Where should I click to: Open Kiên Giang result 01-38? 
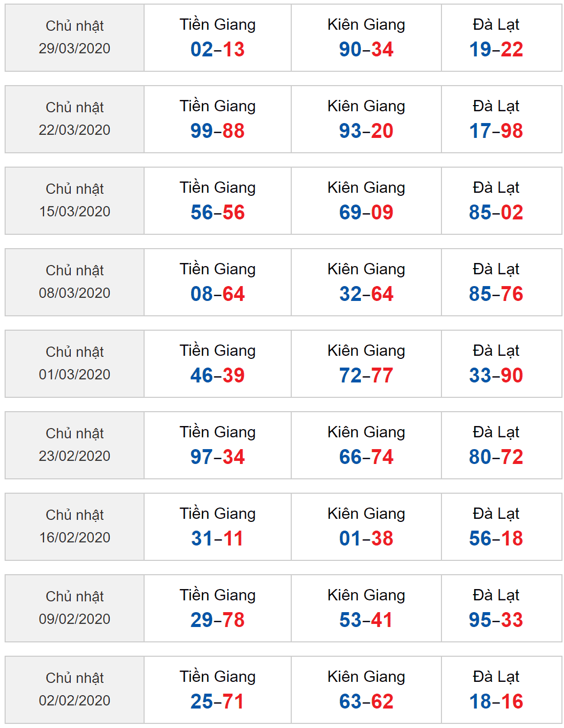366,539
